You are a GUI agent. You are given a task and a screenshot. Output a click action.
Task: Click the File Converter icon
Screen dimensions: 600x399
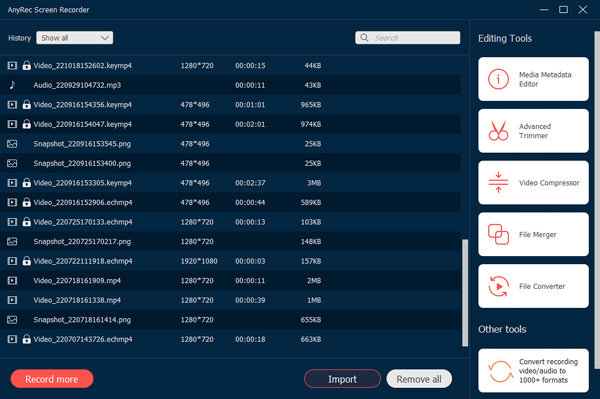(498, 286)
